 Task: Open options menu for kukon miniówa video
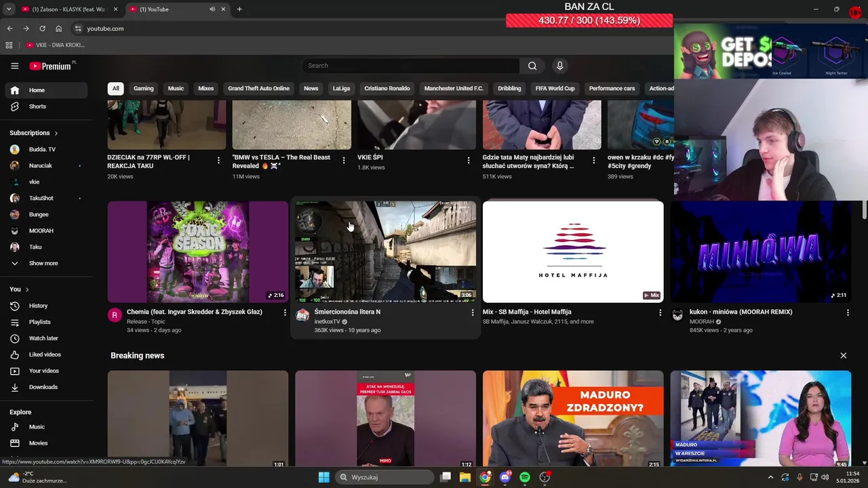(x=848, y=312)
